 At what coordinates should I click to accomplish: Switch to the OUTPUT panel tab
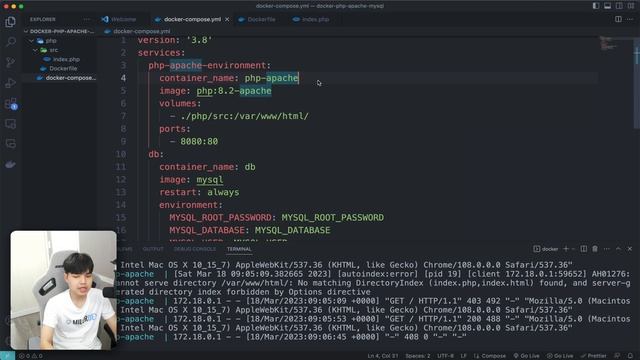coord(153,249)
